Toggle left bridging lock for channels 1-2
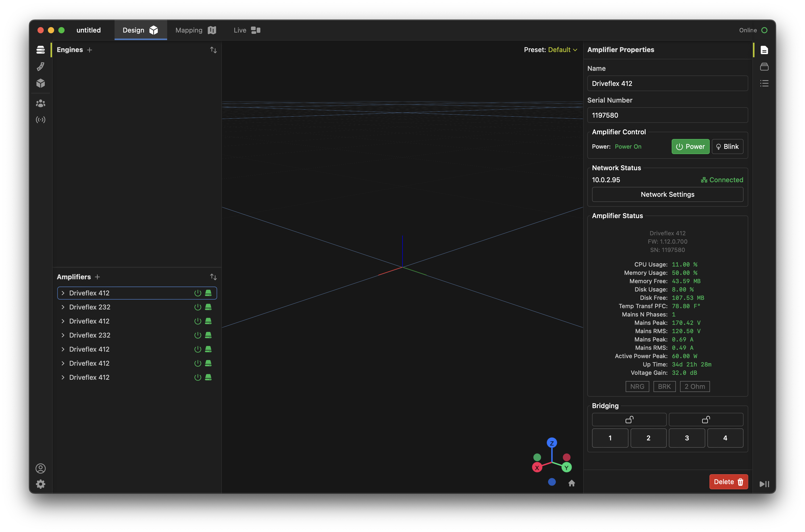Viewport: 805px width, 532px height. click(629, 420)
